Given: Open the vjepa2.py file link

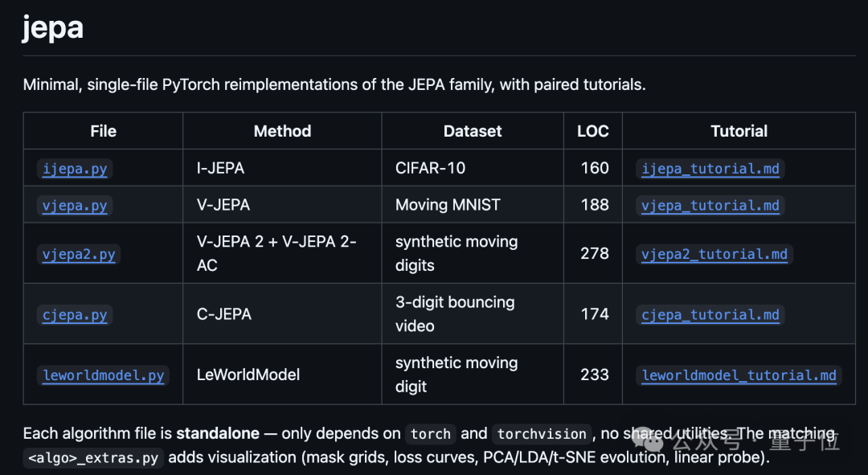Looking at the screenshot, I should click(79, 254).
